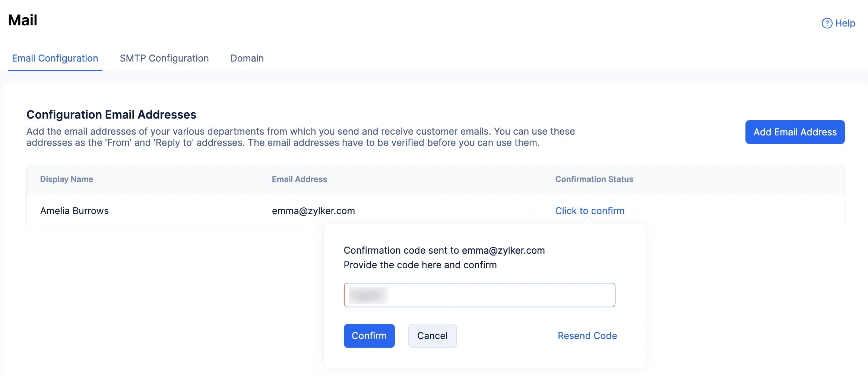This screenshot has height=376, width=868.
Task: Click the Confirmation Status column header
Action: coord(594,179)
